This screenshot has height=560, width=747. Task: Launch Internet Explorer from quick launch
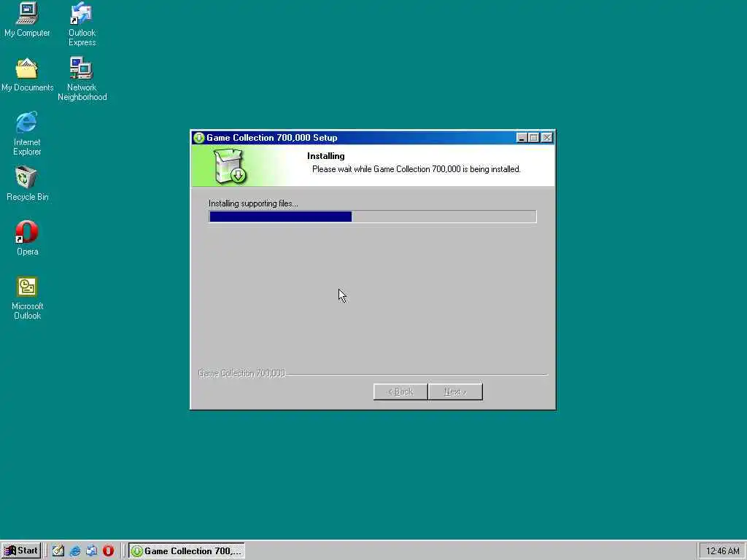coord(75,551)
